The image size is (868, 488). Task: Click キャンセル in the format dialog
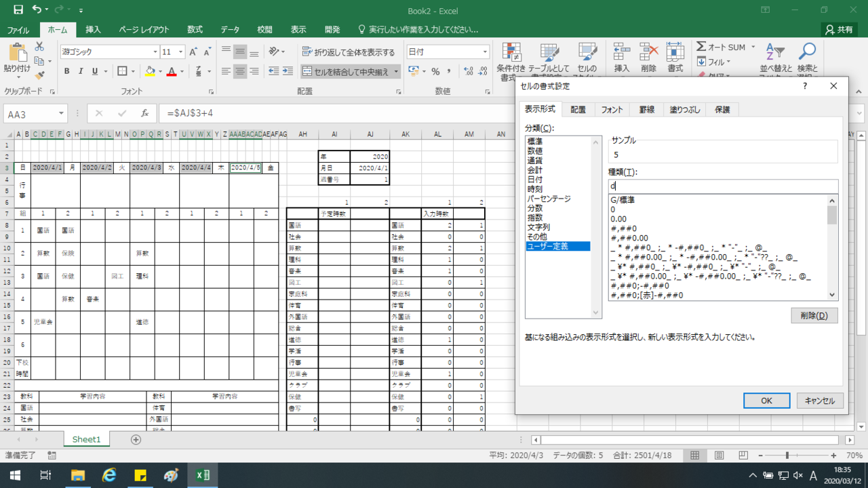pyautogui.click(x=820, y=401)
